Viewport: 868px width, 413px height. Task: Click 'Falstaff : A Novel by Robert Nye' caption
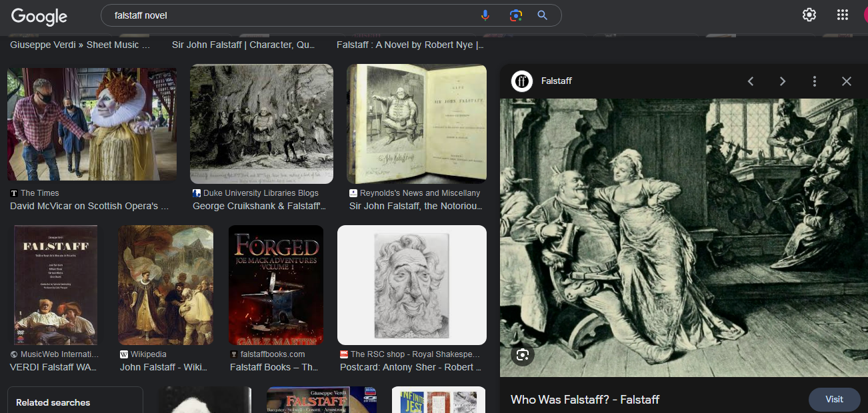(410, 45)
